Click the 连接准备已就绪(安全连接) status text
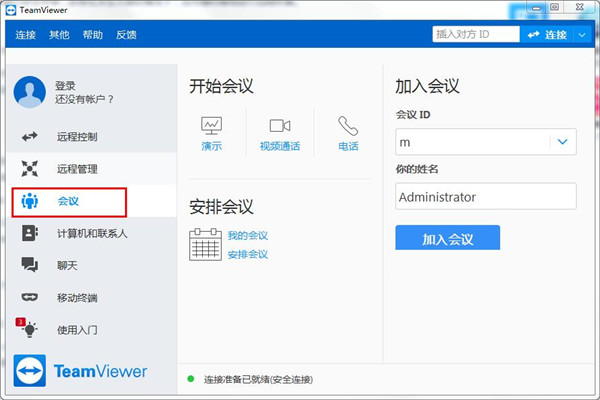This screenshot has width=600, height=400. 258,379
